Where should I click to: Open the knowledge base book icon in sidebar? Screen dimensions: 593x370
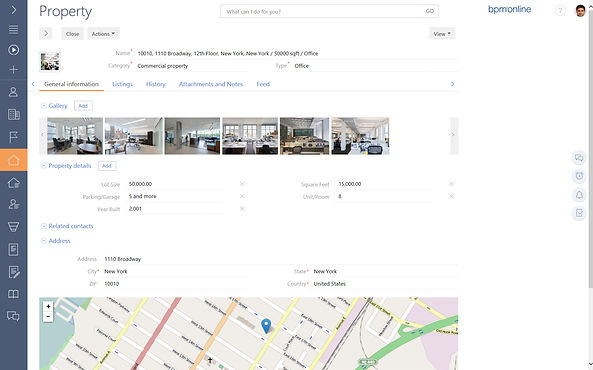coord(13,294)
